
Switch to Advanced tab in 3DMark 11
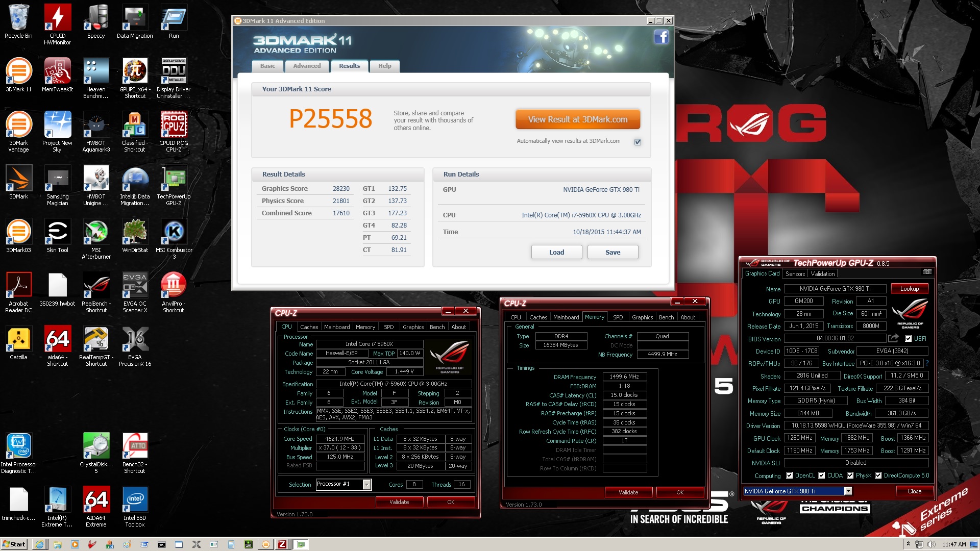[307, 66]
